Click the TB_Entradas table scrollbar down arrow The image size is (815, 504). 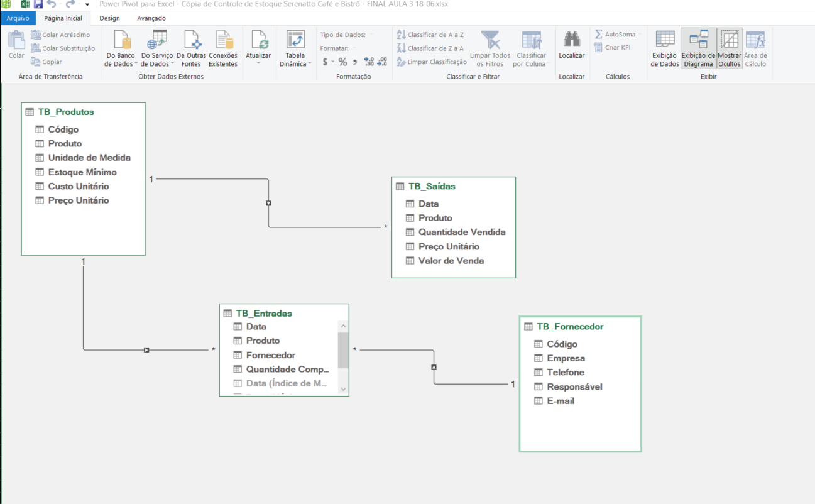(x=343, y=389)
